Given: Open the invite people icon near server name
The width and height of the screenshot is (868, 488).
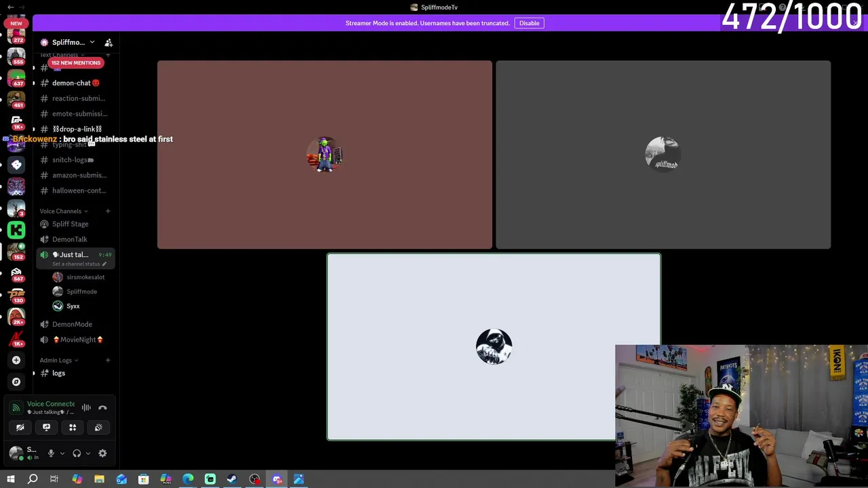Looking at the screenshot, I should 108,42.
